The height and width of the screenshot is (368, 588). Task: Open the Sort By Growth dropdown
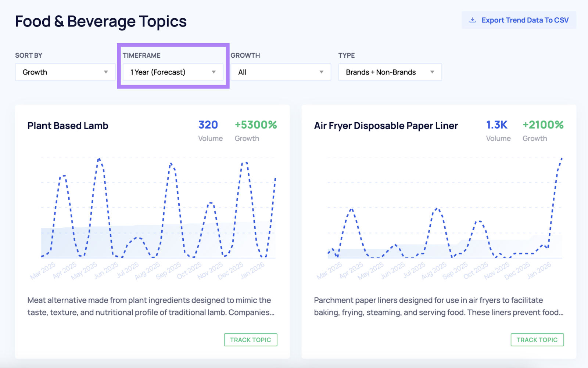tap(65, 72)
